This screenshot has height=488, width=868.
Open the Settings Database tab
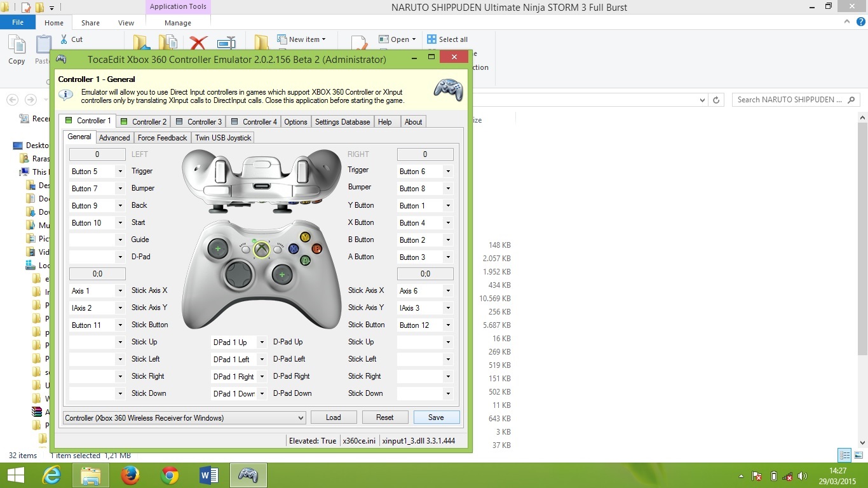342,122
